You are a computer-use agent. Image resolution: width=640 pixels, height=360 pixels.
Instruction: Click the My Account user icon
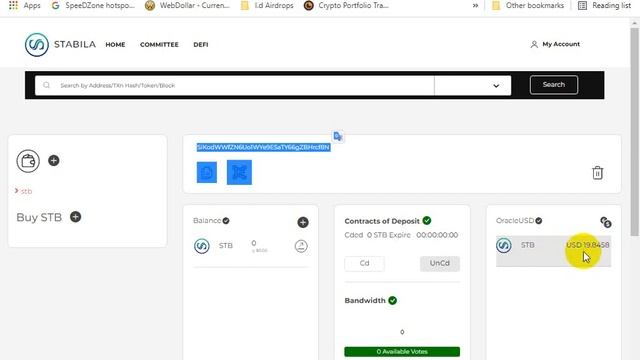[x=534, y=44]
